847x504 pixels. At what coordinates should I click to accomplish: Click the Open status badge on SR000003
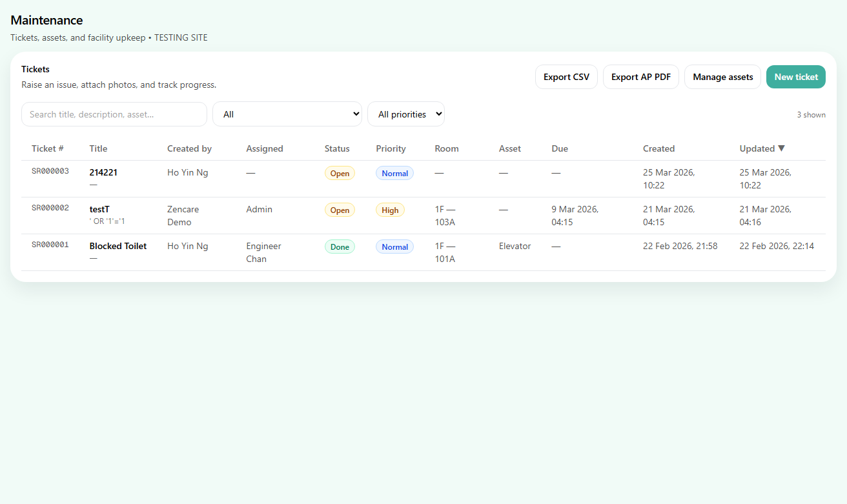340,174
